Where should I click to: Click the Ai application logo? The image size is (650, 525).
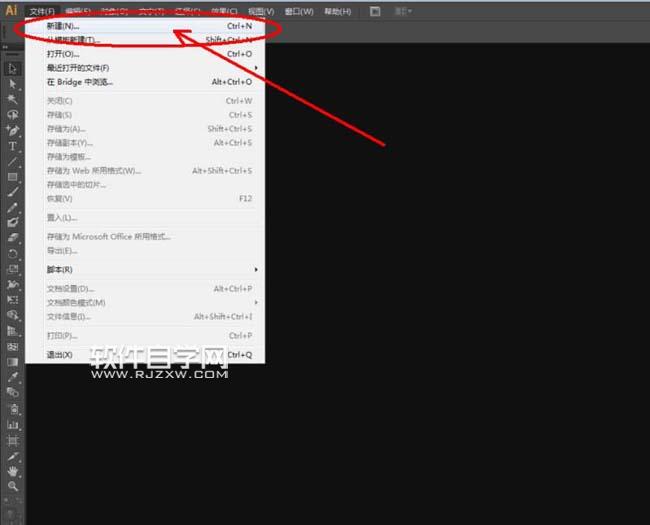pos(11,10)
